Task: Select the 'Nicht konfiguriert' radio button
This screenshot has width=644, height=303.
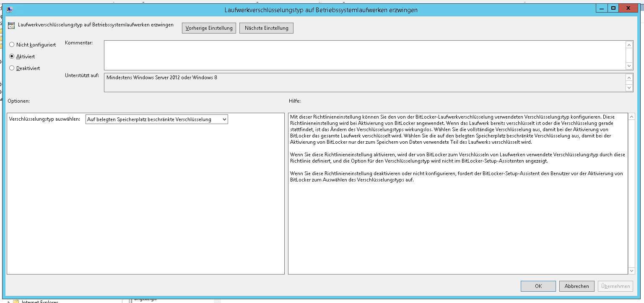Action: point(12,44)
